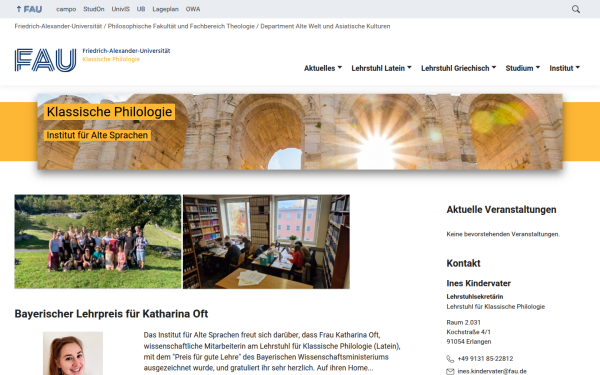
Task: Open the UB link
Action: point(141,9)
